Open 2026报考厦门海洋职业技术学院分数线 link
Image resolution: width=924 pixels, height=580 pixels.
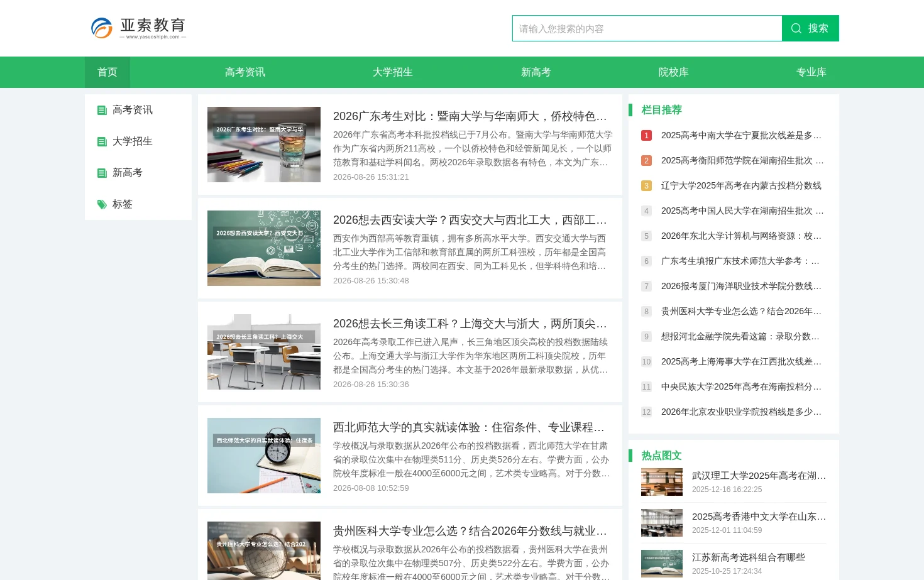742,286
